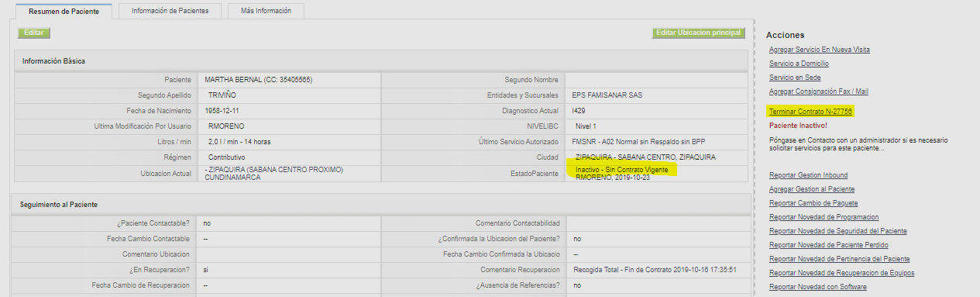Click the Terminar Contrato N-27756 link
The width and height of the screenshot is (980, 297).
tap(810, 112)
